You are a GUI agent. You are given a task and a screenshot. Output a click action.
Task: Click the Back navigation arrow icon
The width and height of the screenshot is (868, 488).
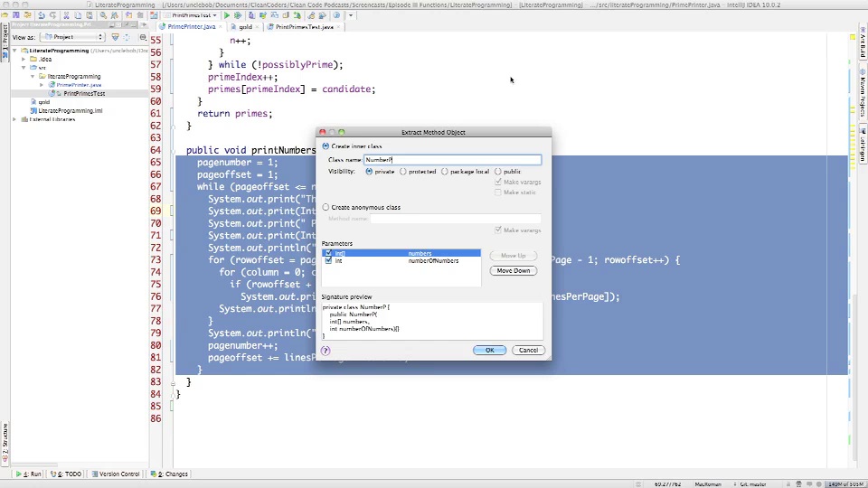point(127,15)
